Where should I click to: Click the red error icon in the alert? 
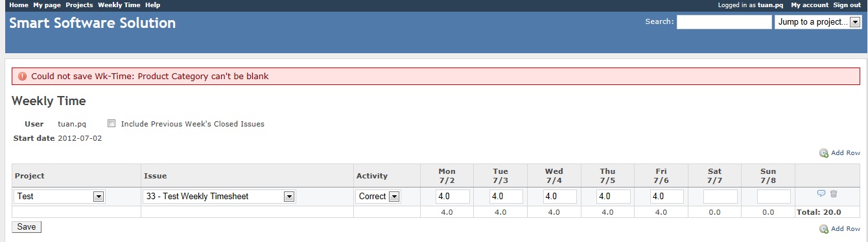click(x=23, y=76)
